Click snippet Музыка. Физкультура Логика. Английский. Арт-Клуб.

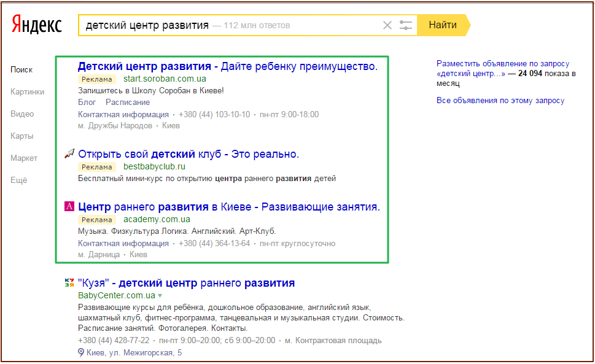(177, 231)
